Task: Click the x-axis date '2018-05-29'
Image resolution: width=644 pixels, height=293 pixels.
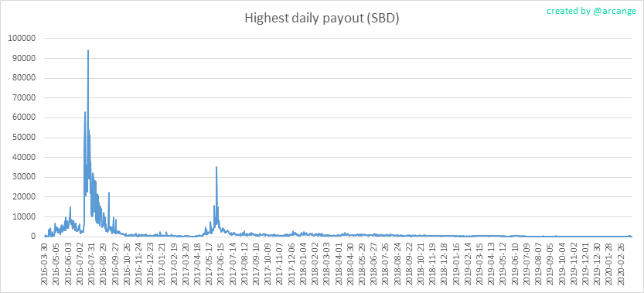Action: pyautogui.click(x=363, y=264)
